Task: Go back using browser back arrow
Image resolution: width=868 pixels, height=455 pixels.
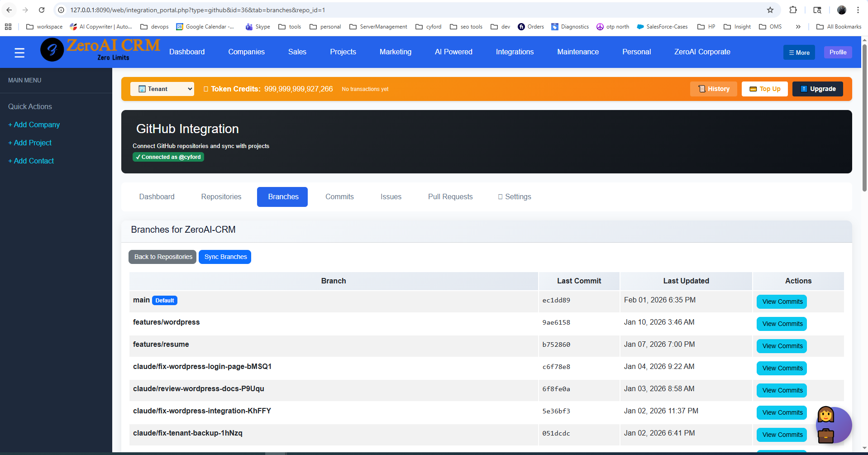Action: (9, 10)
